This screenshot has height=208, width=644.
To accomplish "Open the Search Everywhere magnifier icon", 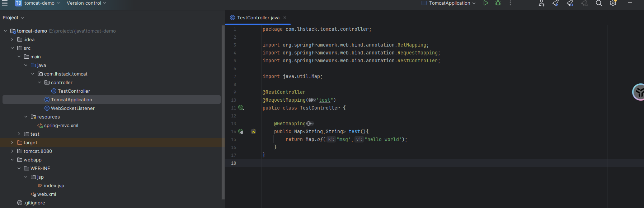I will pyautogui.click(x=599, y=3).
